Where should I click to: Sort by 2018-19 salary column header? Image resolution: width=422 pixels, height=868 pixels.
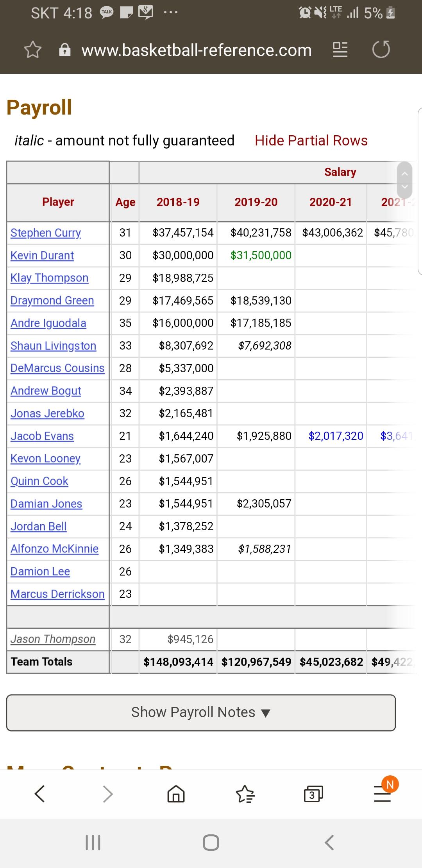[x=178, y=202]
